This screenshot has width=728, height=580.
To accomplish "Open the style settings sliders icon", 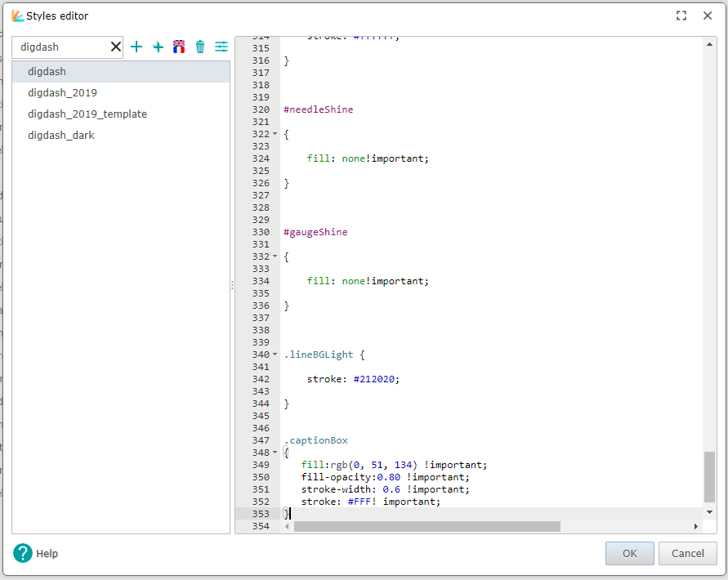I will (221, 47).
